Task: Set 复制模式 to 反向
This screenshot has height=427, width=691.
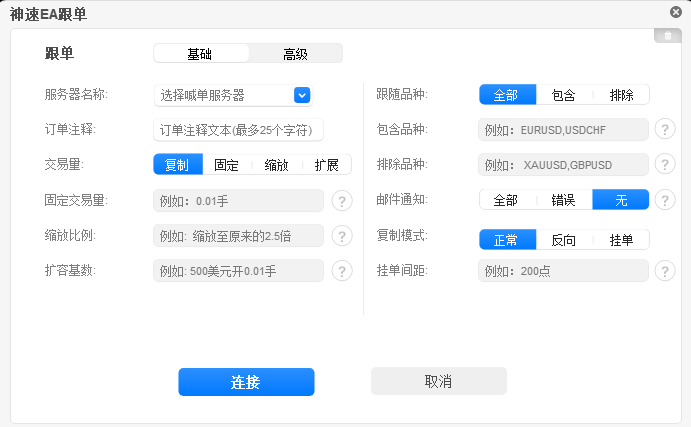Action: 564,240
